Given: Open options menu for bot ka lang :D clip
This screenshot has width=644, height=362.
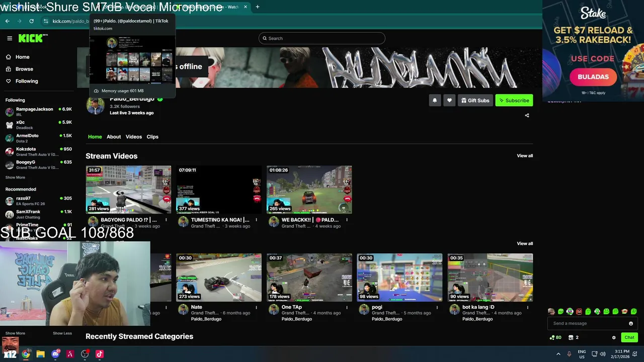Looking at the screenshot, I should (528, 307).
